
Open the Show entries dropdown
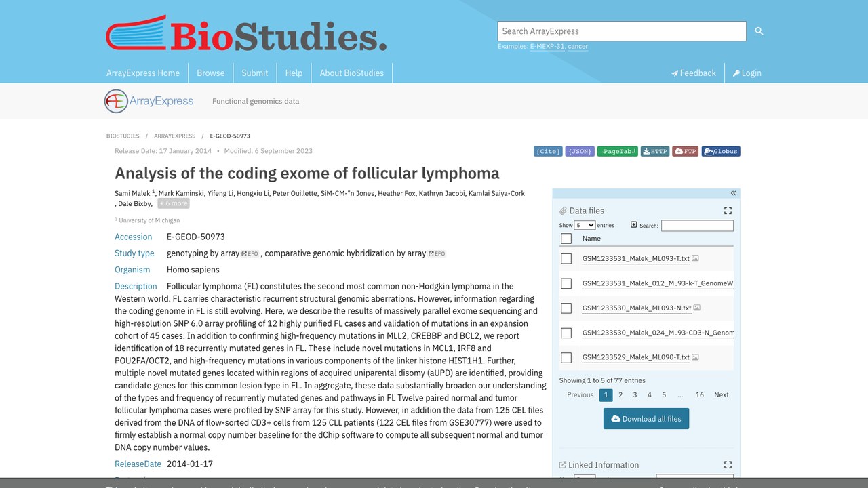point(585,225)
